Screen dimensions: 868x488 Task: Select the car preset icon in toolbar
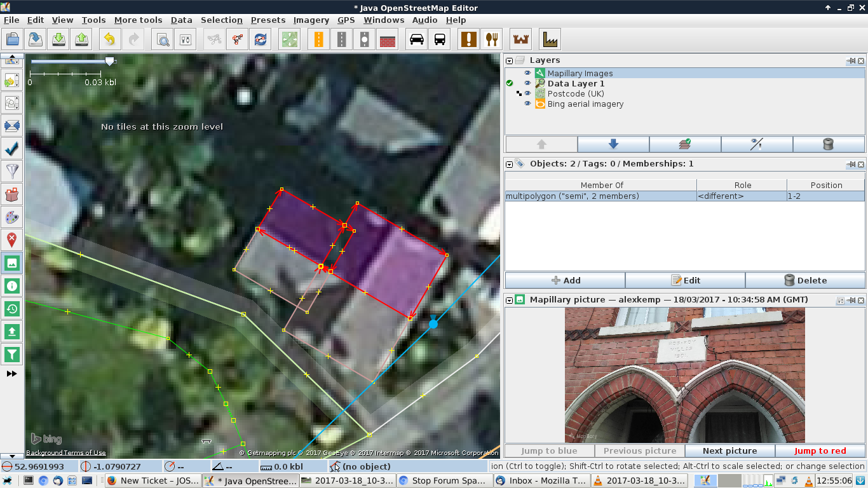pos(417,39)
